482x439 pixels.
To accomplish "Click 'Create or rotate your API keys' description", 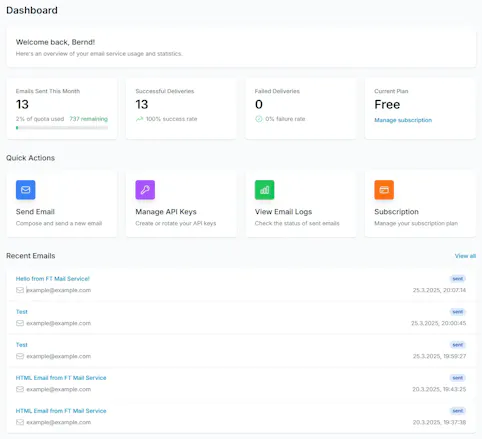I will (176, 223).
